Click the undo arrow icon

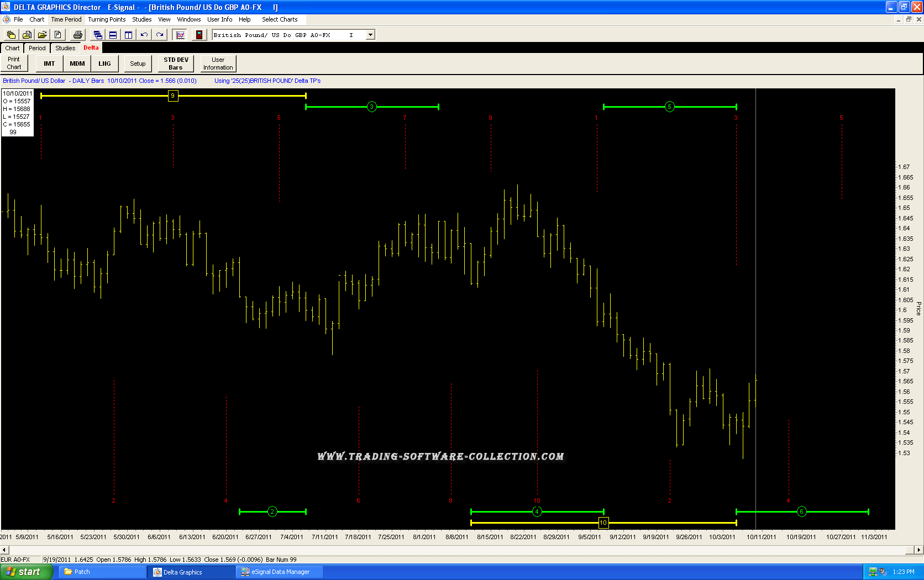click(x=144, y=35)
